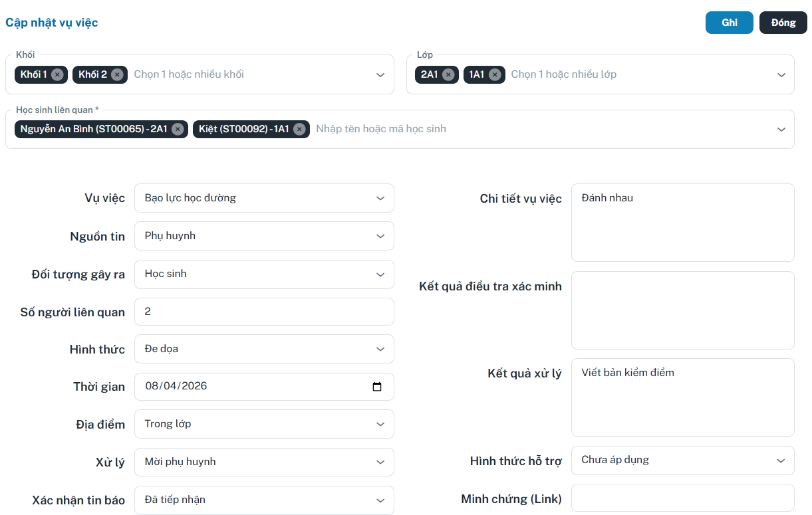Screen dimensions: 812x515
Task: Click the Đóng close button
Action: tap(783, 23)
